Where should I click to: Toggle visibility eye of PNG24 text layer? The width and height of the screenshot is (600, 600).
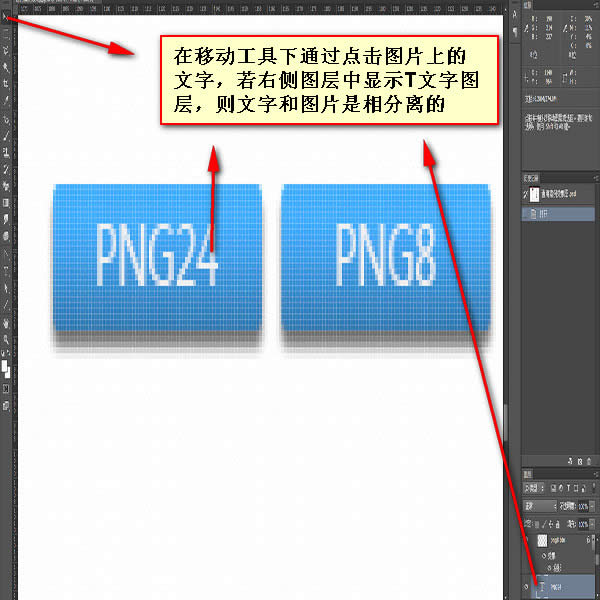click(x=527, y=588)
